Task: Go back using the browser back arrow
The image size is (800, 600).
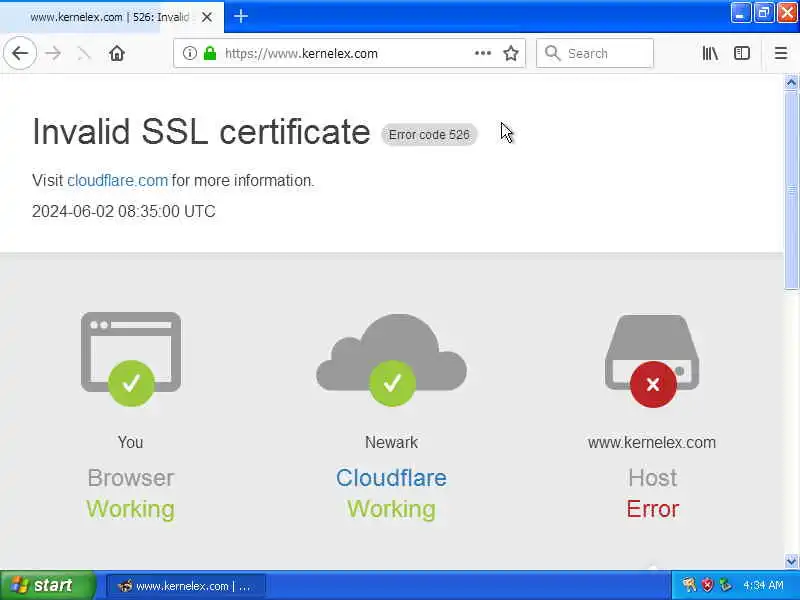Action: point(20,53)
